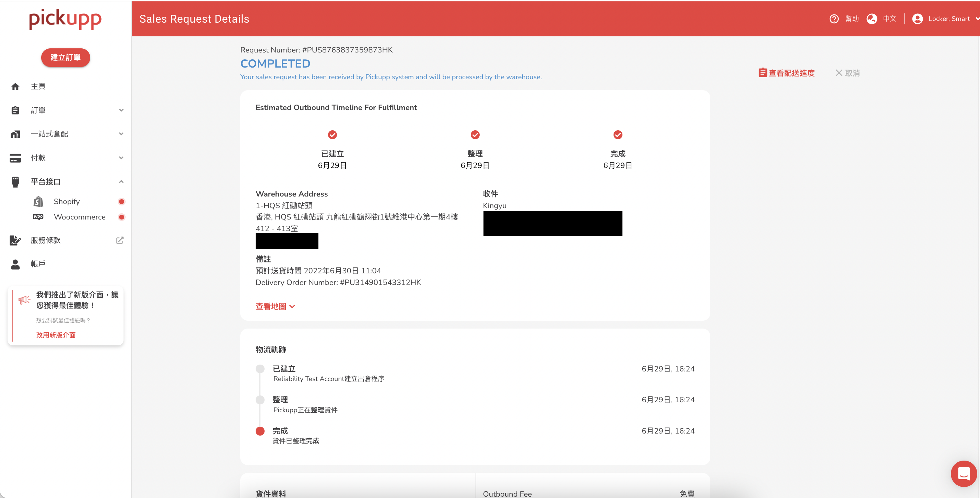Click the 取消 cancel button

coord(852,73)
